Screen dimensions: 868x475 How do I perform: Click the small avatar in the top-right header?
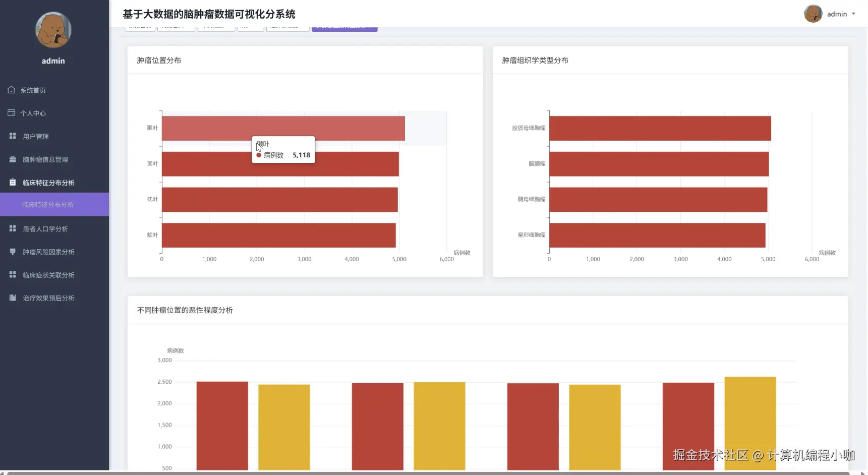click(813, 14)
